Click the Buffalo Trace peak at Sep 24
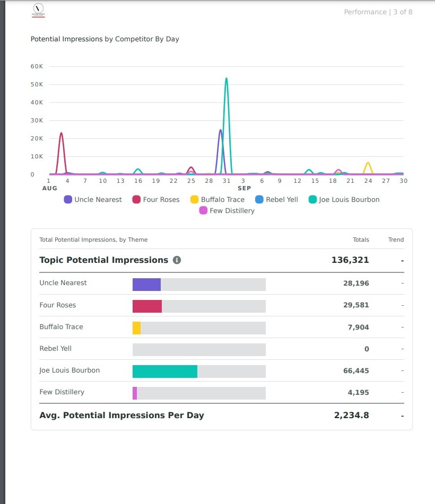Viewport: 435px width, 504px height. point(368,163)
